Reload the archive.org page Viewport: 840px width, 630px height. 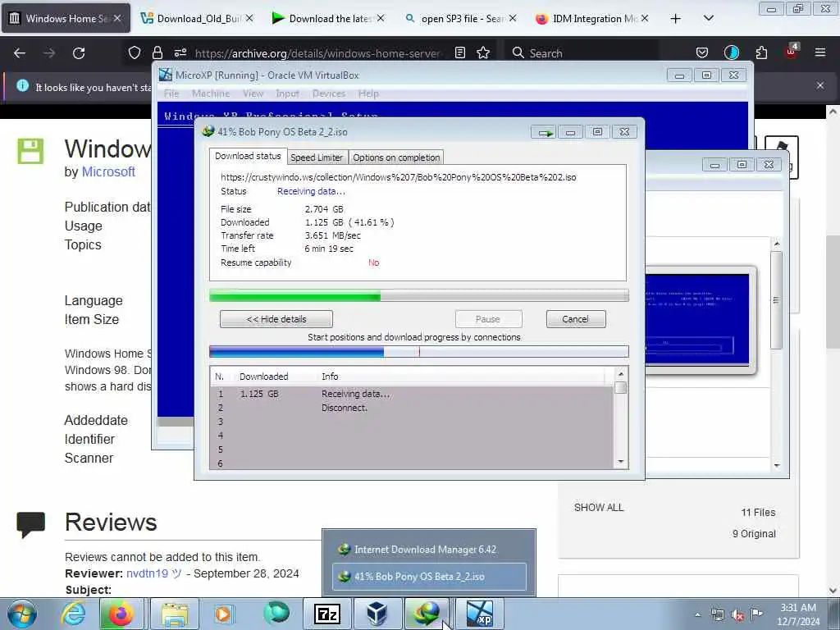click(x=79, y=53)
